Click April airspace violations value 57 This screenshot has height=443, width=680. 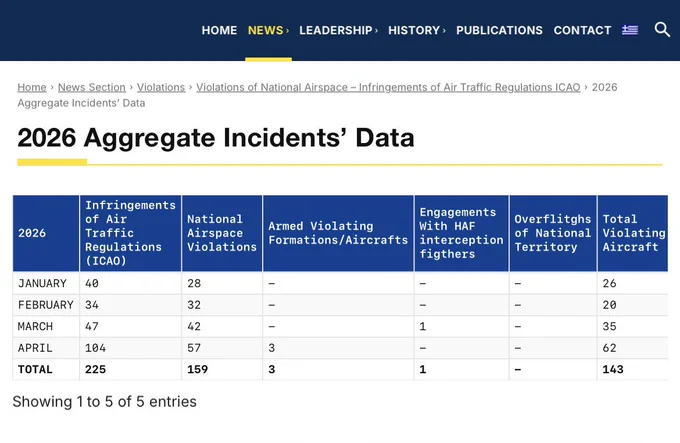pyautogui.click(x=194, y=348)
